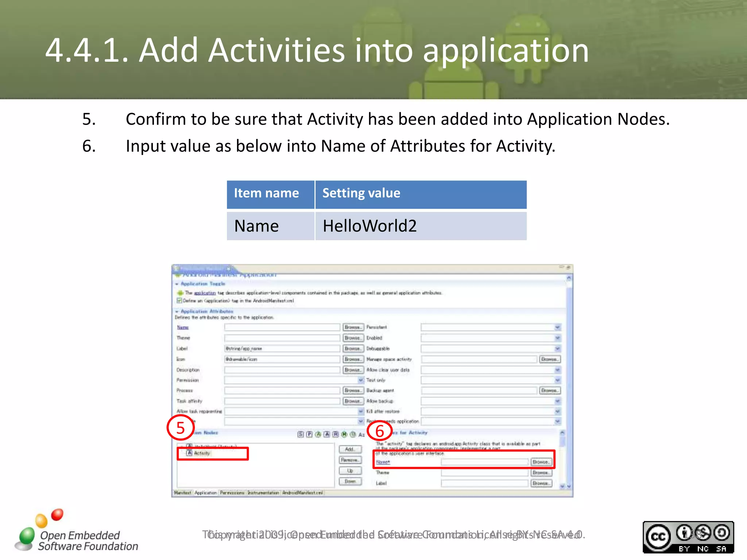This screenshot has width=747, height=560.
Task: Click Browse next to Task affinity field
Action: [353, 401]
